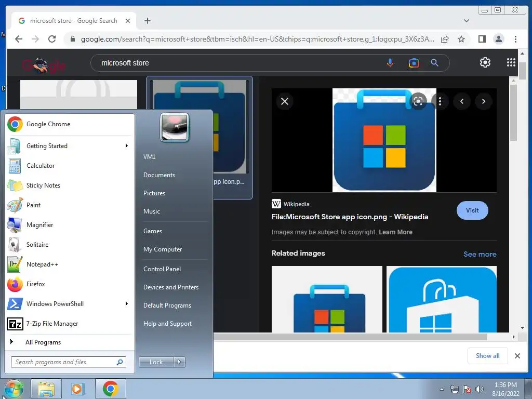
Task: Open File Explorer on the taskbar
Action: click(46, 389)
